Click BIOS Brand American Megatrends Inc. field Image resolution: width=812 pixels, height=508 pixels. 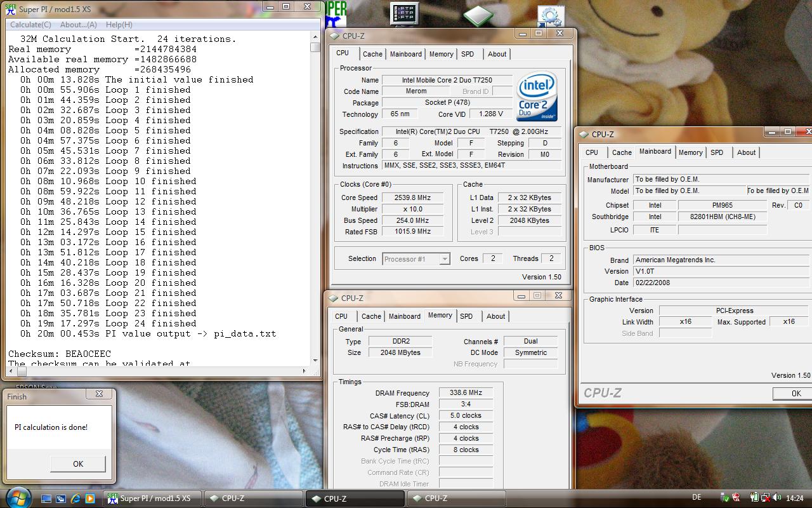pyautogui.click(x=721, y=260)
